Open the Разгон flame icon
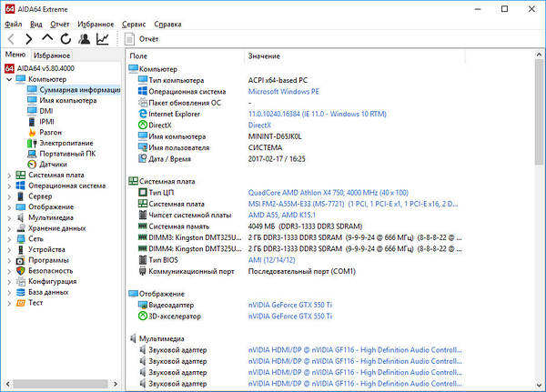 tap(32, 132)
